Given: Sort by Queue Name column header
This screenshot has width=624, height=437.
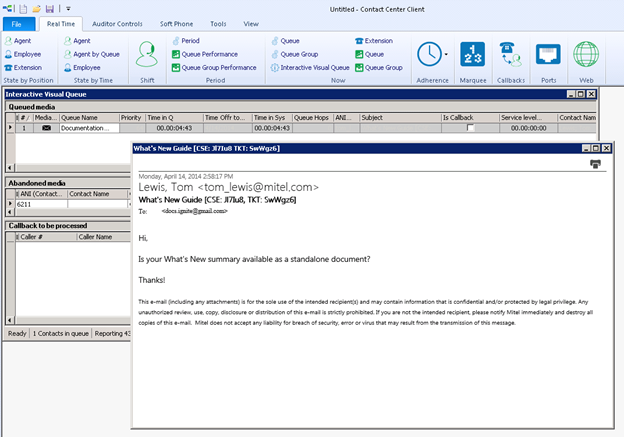Looking at the screenshot, I should click(89, 117).
